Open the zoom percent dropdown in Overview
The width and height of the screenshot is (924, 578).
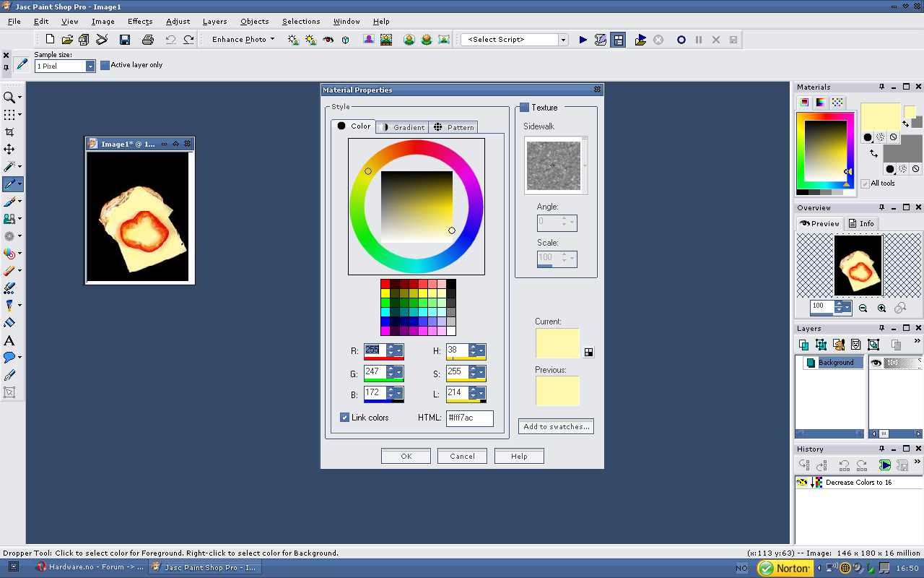(x=847, y=307)
